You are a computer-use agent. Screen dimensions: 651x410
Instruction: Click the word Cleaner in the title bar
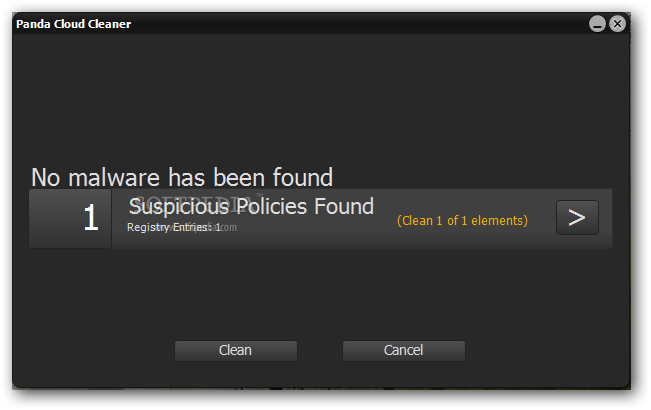click(110, 24)
